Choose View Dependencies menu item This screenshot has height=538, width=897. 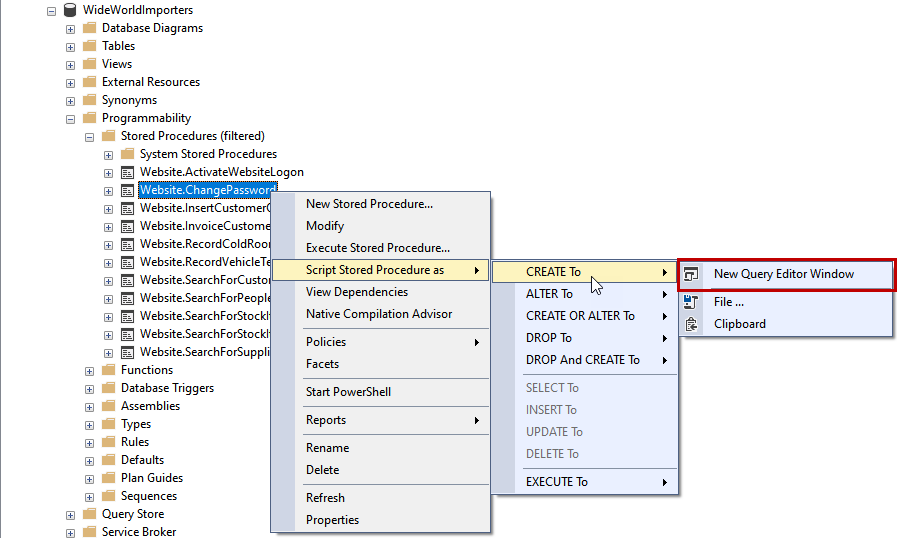pyautogui.click(x=380, y=292)
